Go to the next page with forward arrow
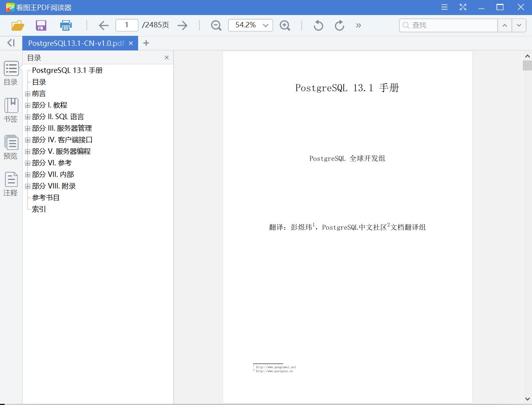Screen dimensions: 532x405 [x=182, y=25]
